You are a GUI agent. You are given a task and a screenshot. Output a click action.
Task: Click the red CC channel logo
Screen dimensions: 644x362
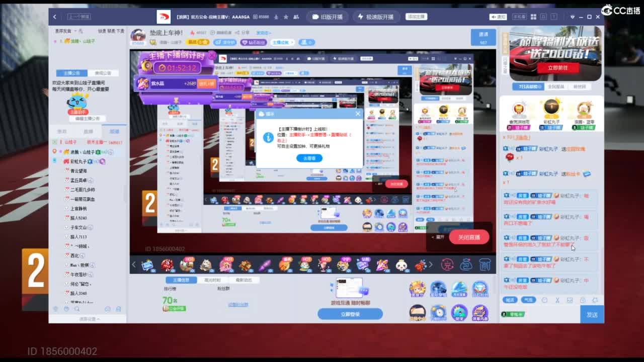164,17
